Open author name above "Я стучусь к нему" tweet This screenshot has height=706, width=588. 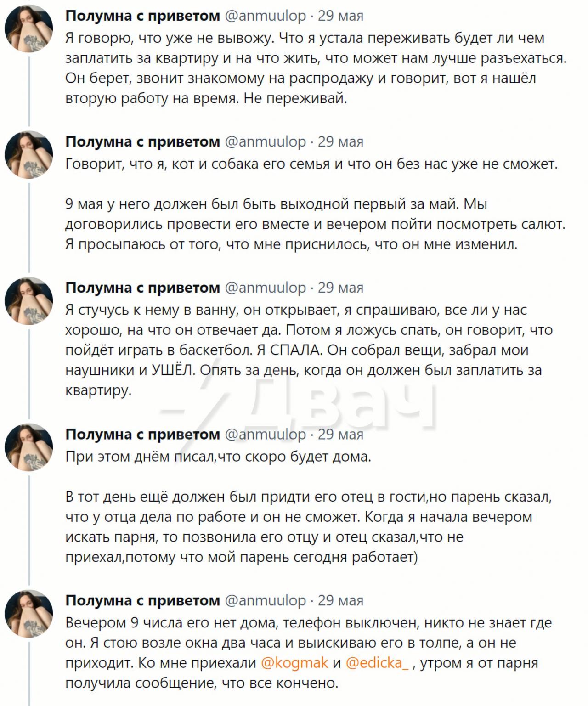[142, 288]
